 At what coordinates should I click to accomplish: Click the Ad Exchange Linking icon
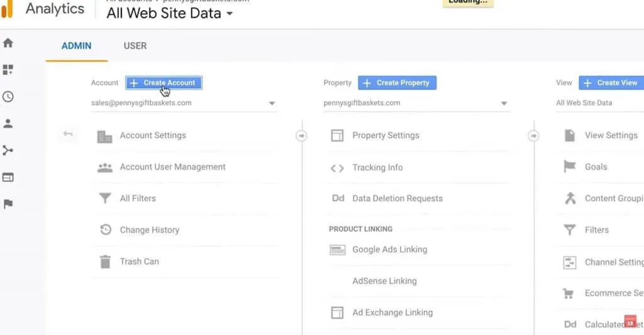(x=337, y=313)
